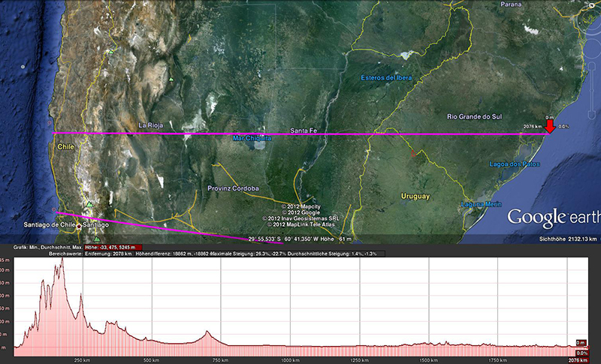Viewport: 601px width, 364px height.
Task: Click the red arrow elevation marker
Action: [549, 126]
